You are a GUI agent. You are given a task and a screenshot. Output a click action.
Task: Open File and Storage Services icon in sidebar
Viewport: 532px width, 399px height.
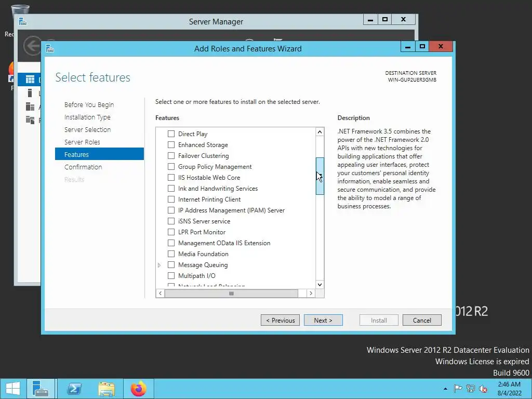pos(30,120)
